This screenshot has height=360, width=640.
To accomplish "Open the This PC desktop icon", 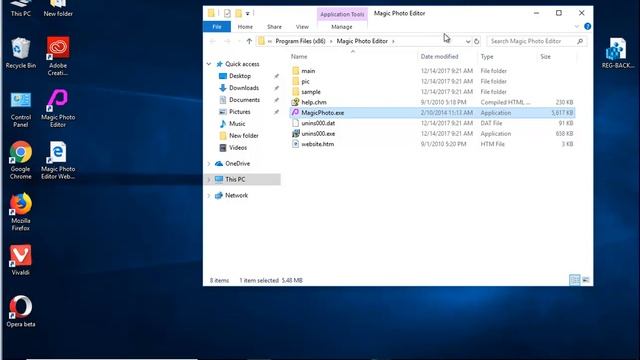I will click(21, 8).
